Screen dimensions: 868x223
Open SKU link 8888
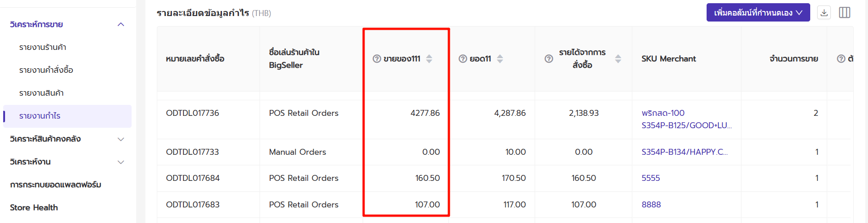click(x=651, y=205)
